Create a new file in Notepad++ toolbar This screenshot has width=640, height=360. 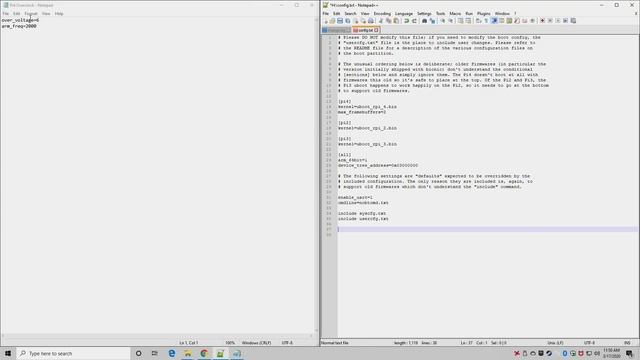326,20
